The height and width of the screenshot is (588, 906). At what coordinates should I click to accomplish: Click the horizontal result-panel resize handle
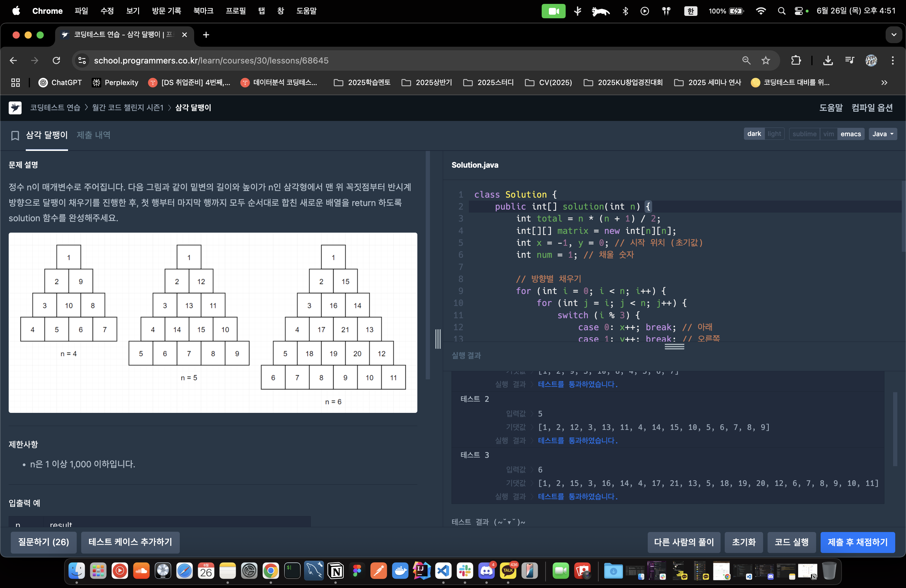(x=674, y=346)
